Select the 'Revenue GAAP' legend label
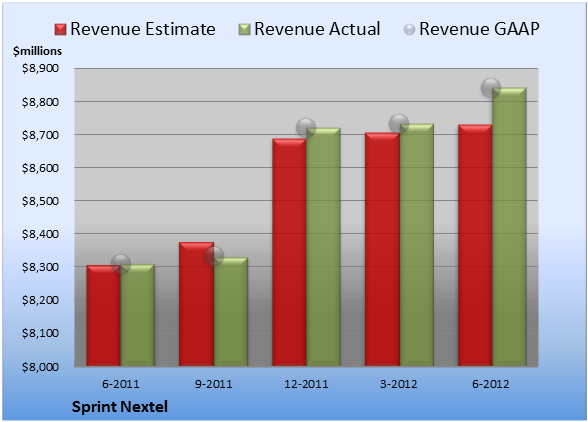 click(x=479, y=29)
